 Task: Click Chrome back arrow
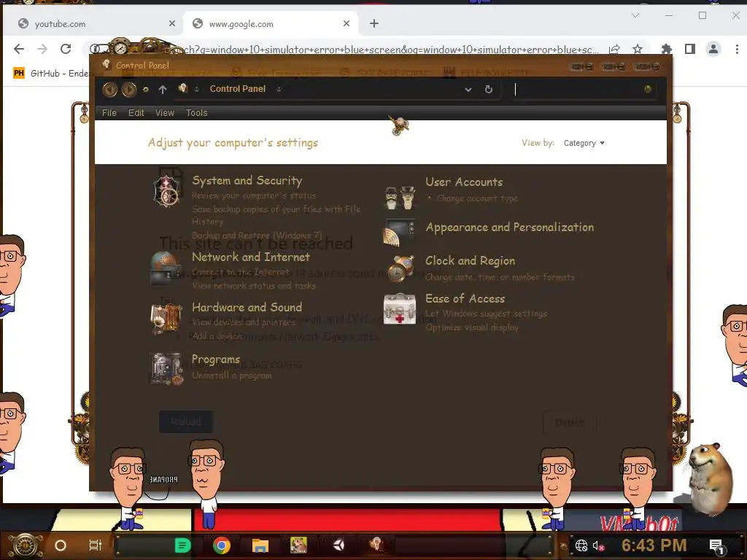pos(18,49)
